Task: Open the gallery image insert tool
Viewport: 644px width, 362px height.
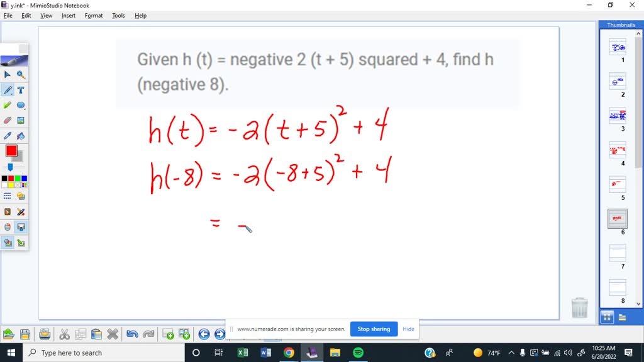Action: [21, 120]
